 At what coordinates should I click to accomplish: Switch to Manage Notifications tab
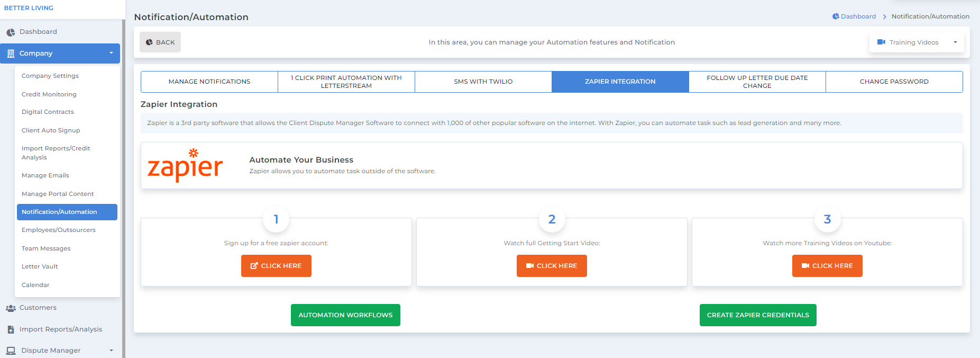point(209,82)
